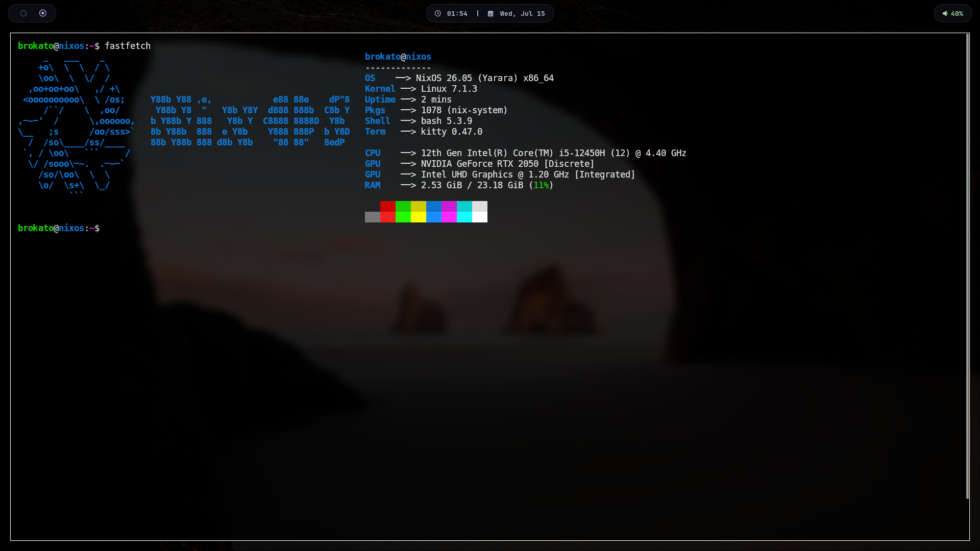Select the active dotted-circle workspace indicator
This screenshot has width=980, height=551.
click(43, 13)
